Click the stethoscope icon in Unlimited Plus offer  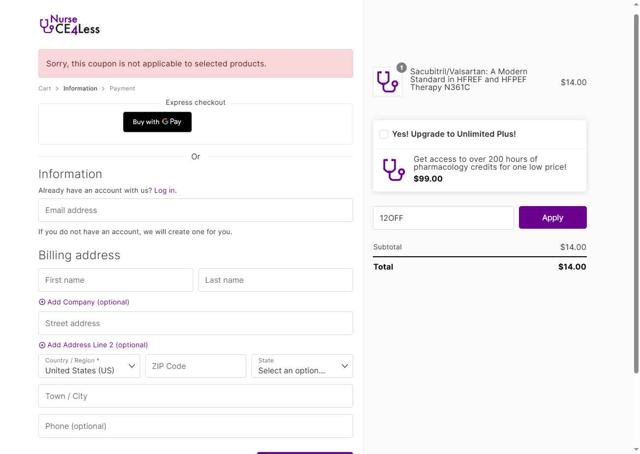[393, 169]
